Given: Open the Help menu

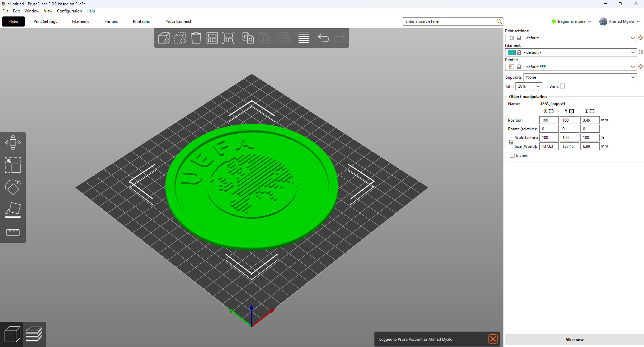Looking at the screenshot, I should 91,11.
